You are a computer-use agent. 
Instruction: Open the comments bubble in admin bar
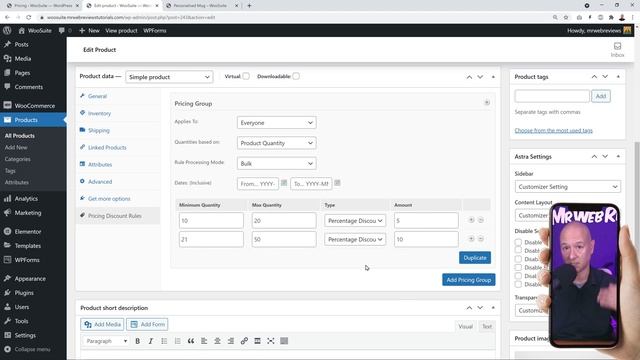(64, 31)
